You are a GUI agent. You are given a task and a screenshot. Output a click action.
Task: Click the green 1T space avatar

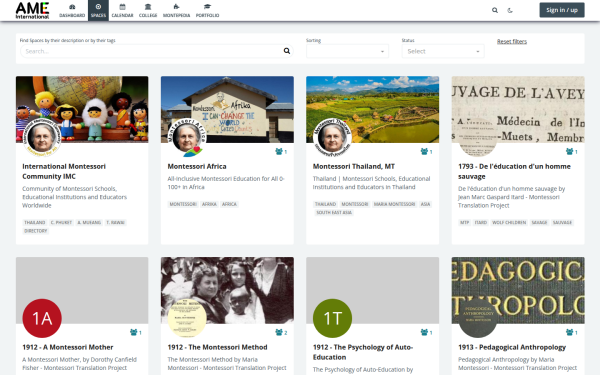(332, 318)
